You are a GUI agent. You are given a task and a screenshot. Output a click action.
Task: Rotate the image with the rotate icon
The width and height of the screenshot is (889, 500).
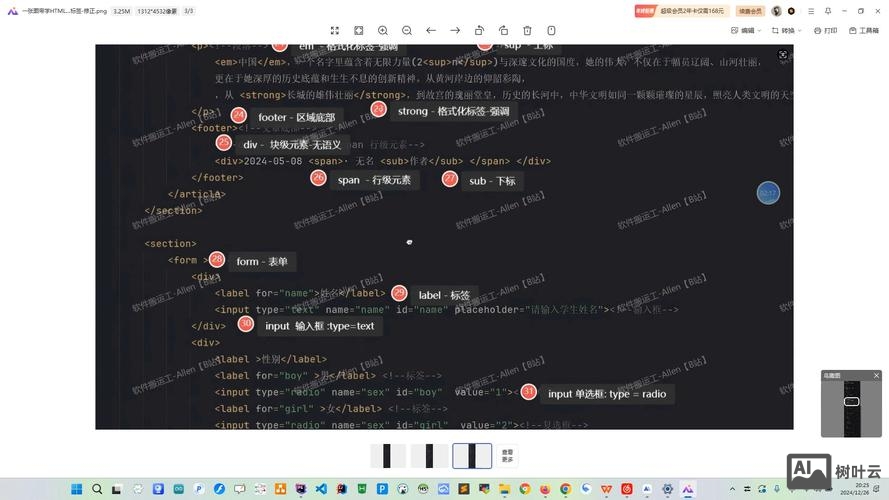point(479,31)
